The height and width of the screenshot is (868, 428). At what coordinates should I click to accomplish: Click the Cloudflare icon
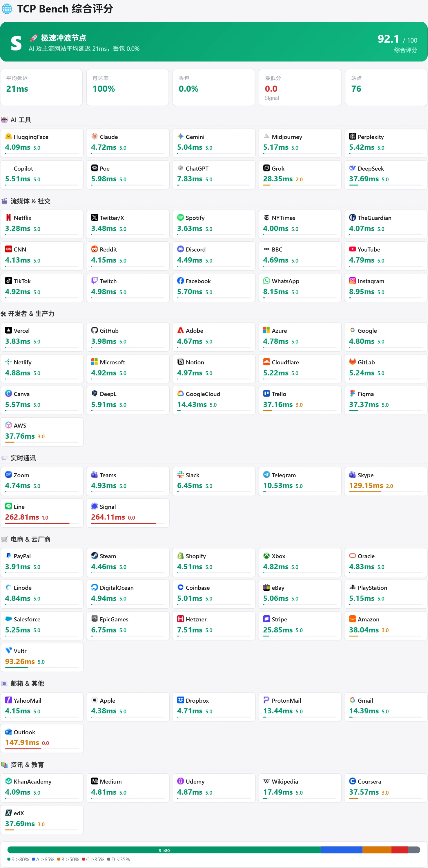point(266,362)
